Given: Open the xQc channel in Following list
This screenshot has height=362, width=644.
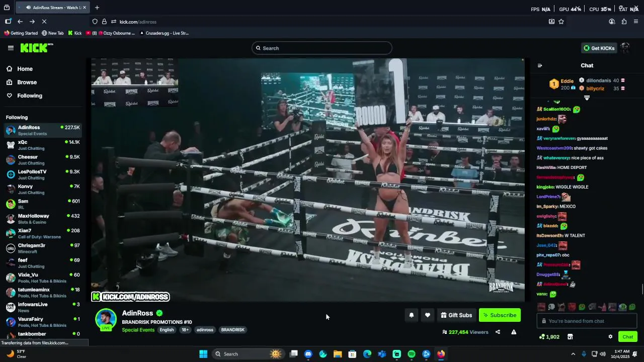Looking at the screenshot, I should 43,145.
